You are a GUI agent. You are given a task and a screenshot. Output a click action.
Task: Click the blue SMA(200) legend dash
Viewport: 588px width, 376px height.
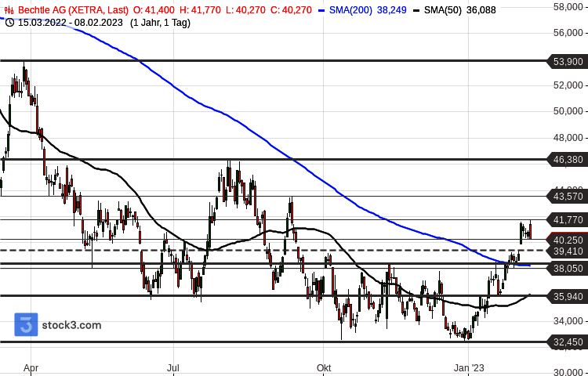tap(321, 10)
